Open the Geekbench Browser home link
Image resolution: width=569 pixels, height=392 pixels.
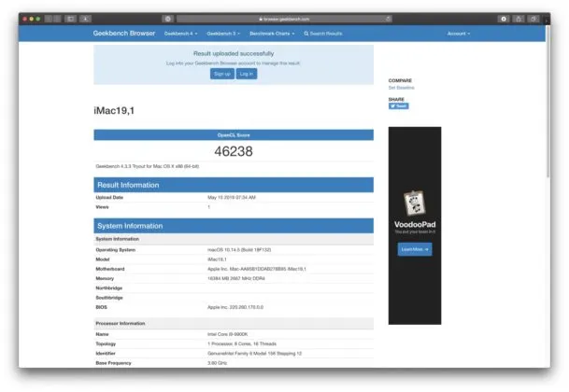(124, 33)
